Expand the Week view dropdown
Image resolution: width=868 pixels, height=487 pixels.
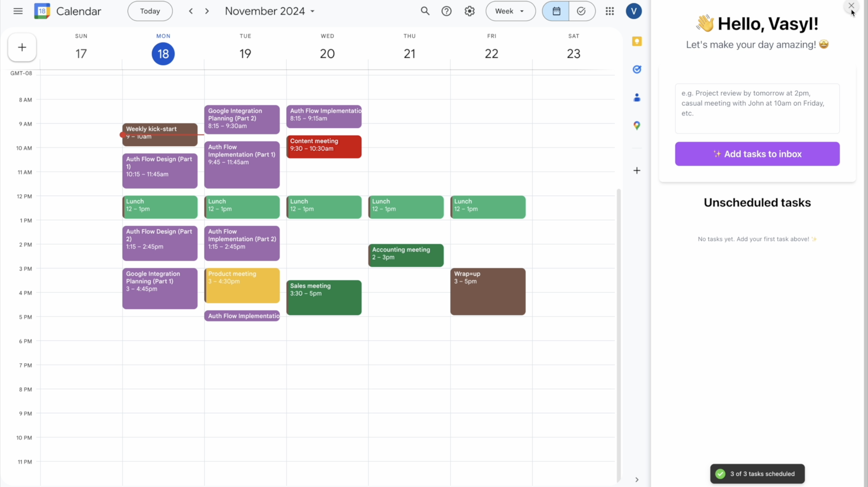point(510,11)
